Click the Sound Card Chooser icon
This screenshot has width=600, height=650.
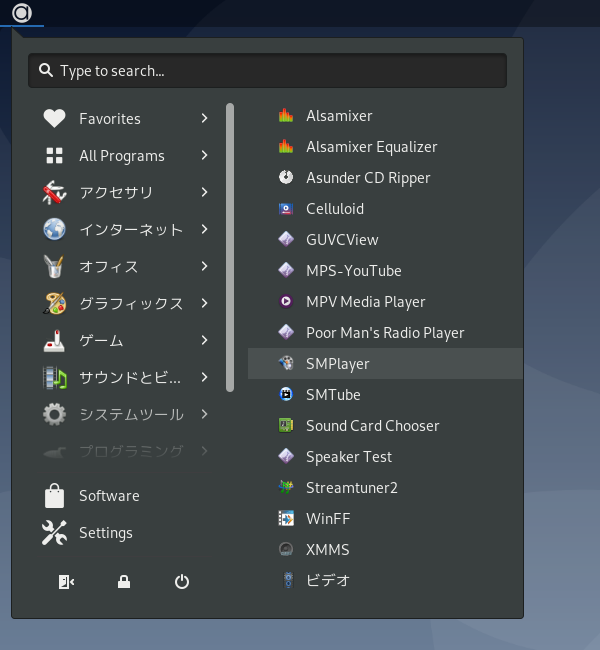point(286,425)
